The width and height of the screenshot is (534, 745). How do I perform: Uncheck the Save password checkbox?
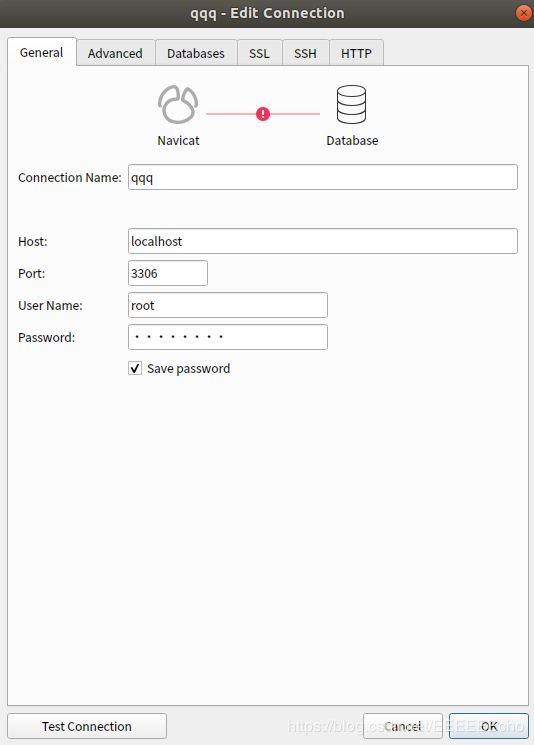click(135, 368)
